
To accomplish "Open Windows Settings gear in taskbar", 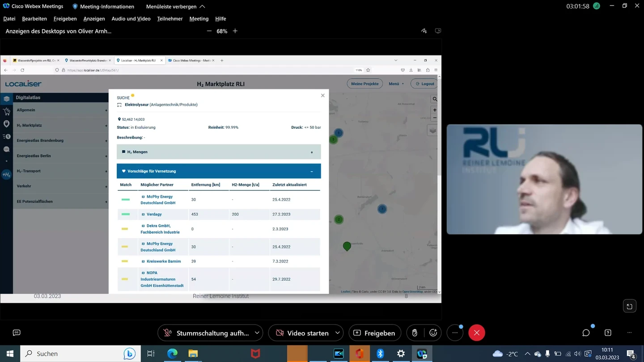I will [x=401, y=354].
